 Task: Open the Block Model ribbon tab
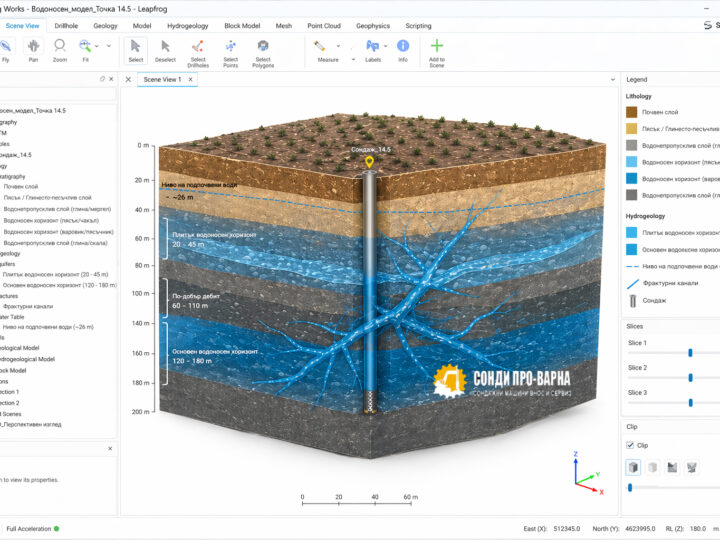point(242,26)
